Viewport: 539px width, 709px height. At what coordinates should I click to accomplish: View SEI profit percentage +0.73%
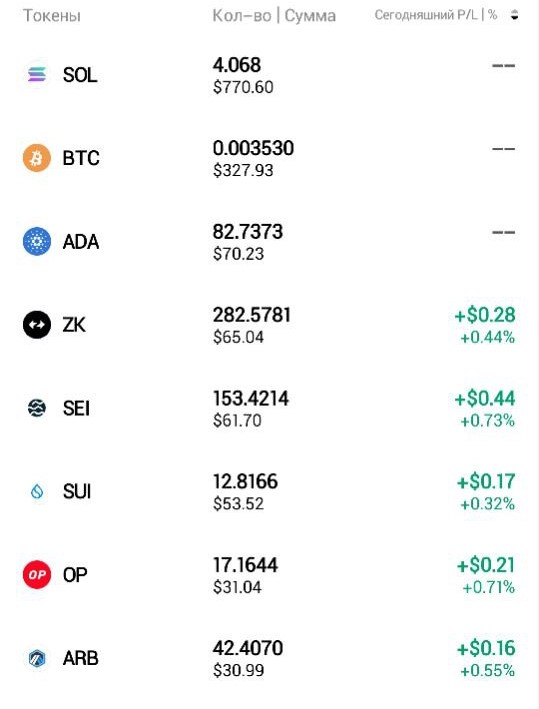(487, 421)
